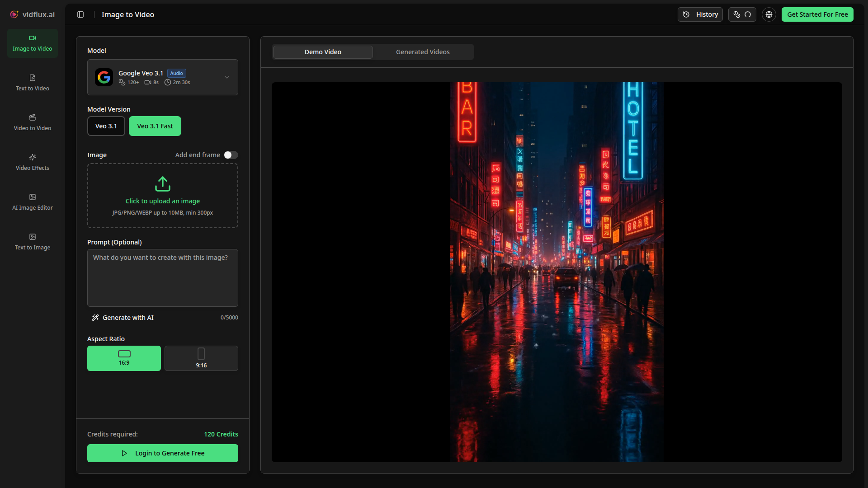This screenshot has height=488, width=868.
Task: Open Video Effects sparkle icon
Action: (32, 157)
